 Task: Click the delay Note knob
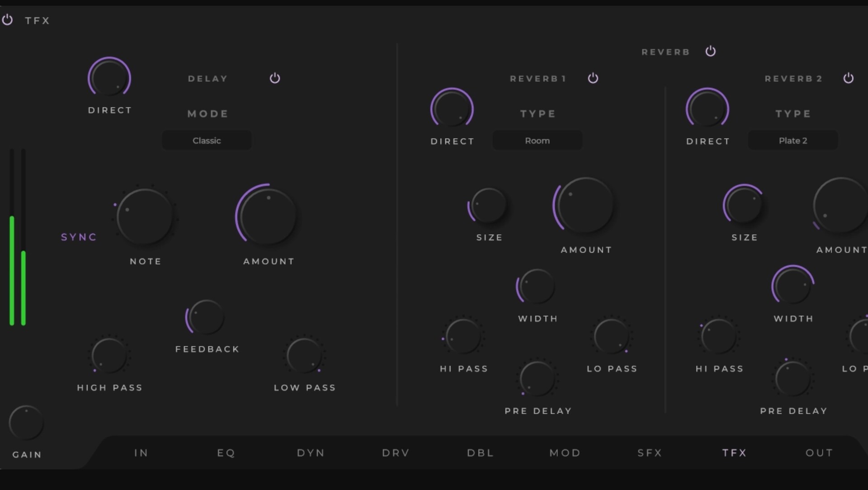(145, 217)
